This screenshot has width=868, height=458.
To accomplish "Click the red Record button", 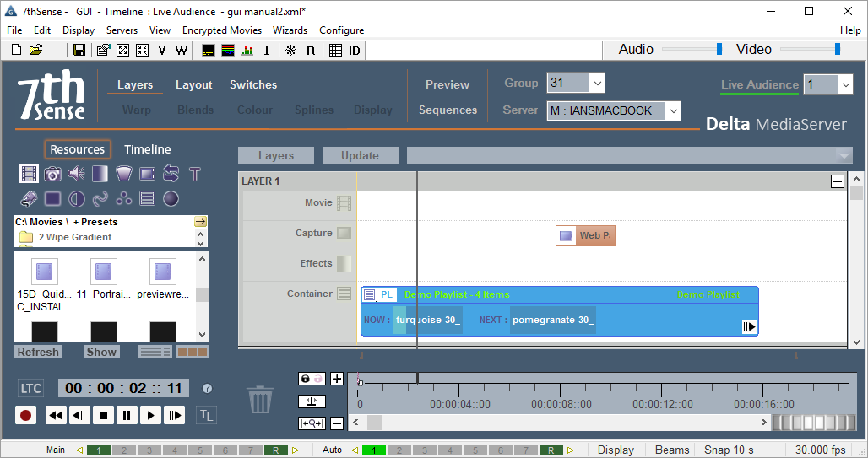I will coord(25,416).
